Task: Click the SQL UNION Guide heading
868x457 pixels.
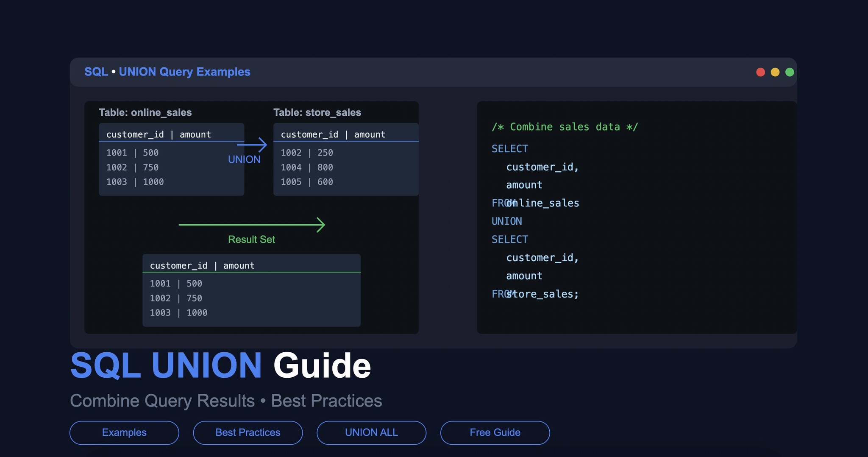Action: 220,365
